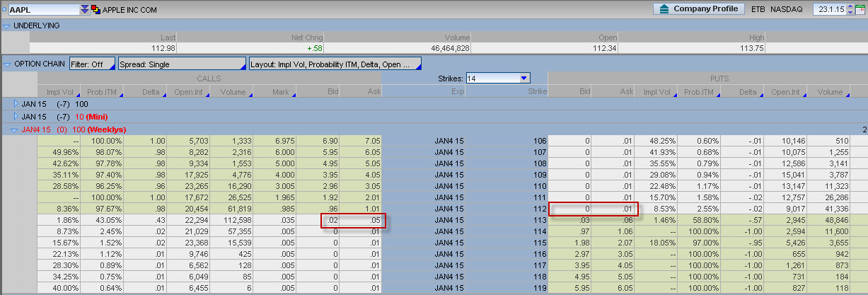The image size is (868, 295).
Task: Open the Filter: Off dropdown
Action: pyautogui.click(x=92, y=64)
